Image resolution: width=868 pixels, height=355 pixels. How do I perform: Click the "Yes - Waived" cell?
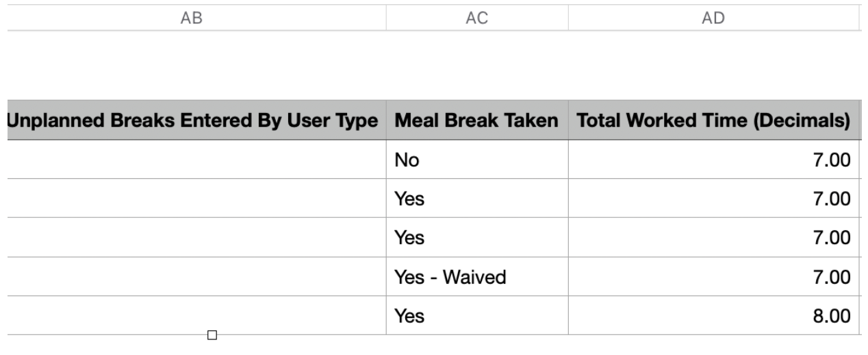pyautogui.click(x=476, y=277)
